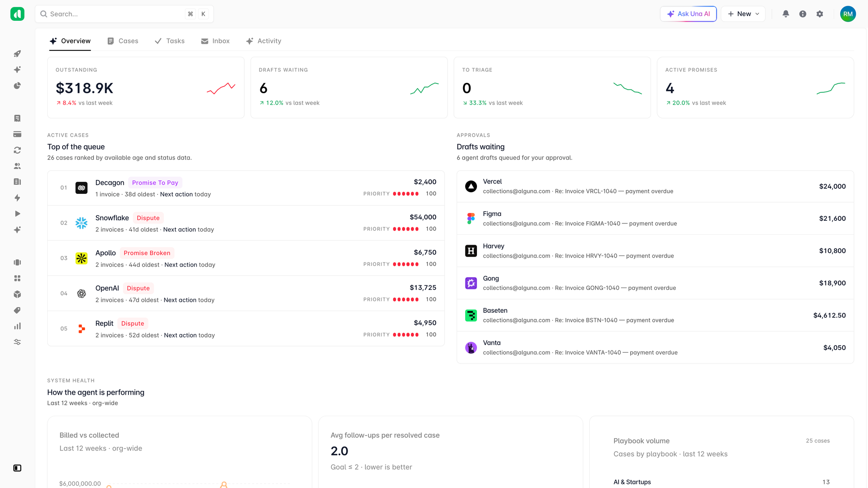Viewport: 868px width, 488px height.
Task: Open the Vercel draft for approval
Action: 655,187
